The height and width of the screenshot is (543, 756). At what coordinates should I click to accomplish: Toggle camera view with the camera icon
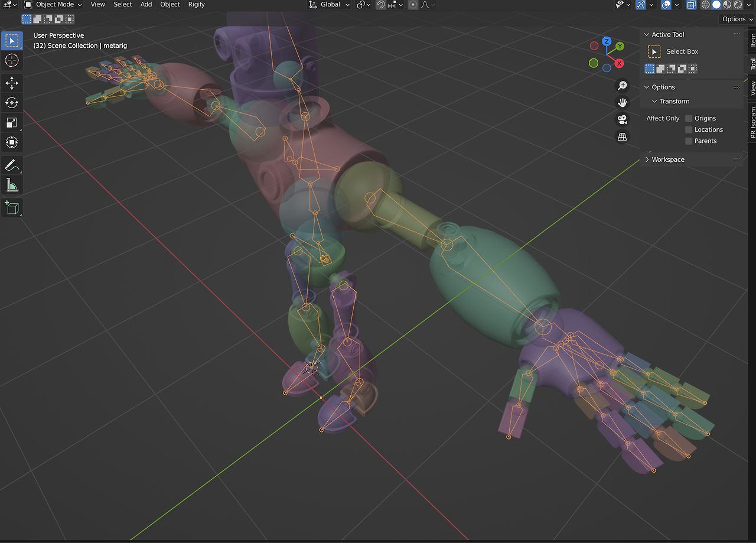click(x=622, y=120)
